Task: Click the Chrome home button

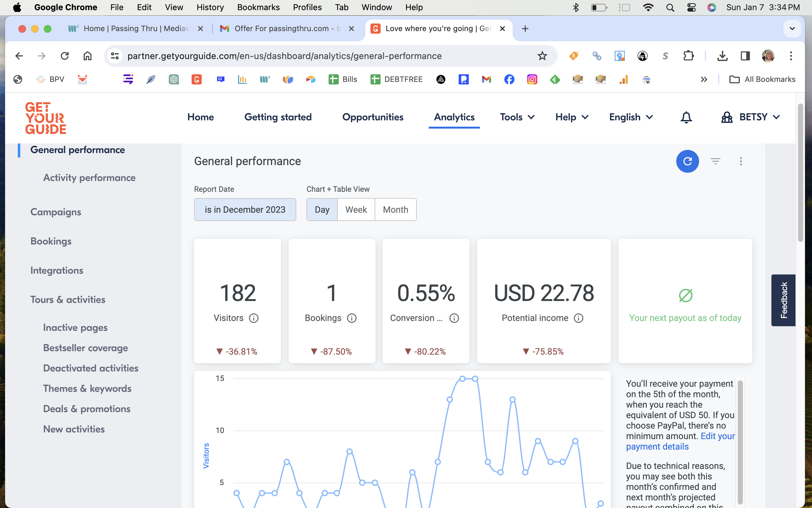Action: pos(87,56)
